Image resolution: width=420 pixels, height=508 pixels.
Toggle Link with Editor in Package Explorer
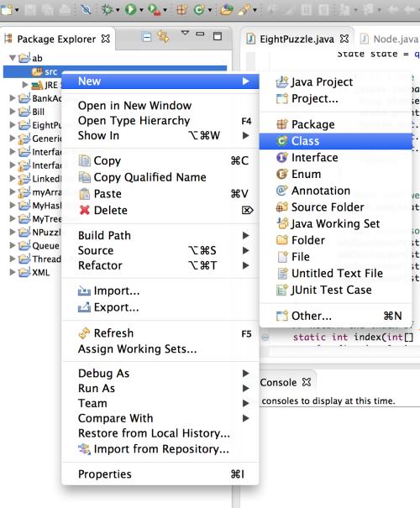163,37
